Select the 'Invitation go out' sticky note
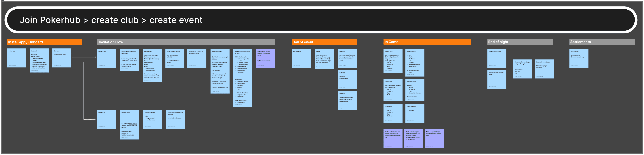The width and height of the screenshot is (644, 155). (x=220, y=71)
